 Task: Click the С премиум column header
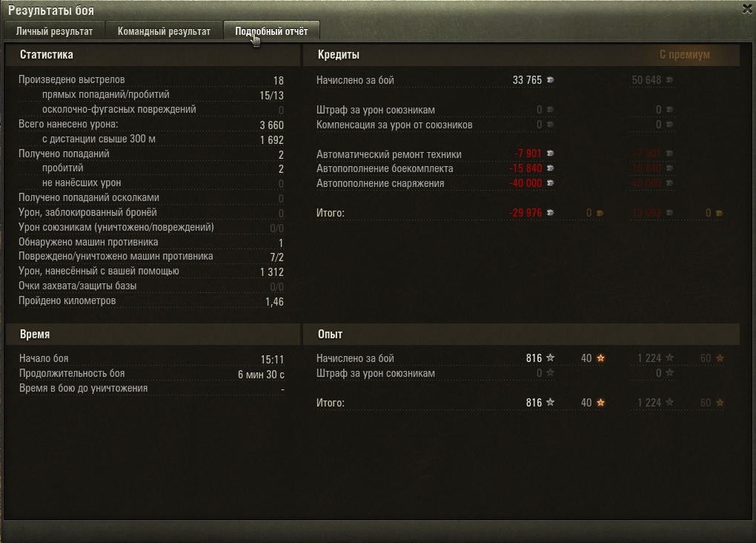coord(685,55)
